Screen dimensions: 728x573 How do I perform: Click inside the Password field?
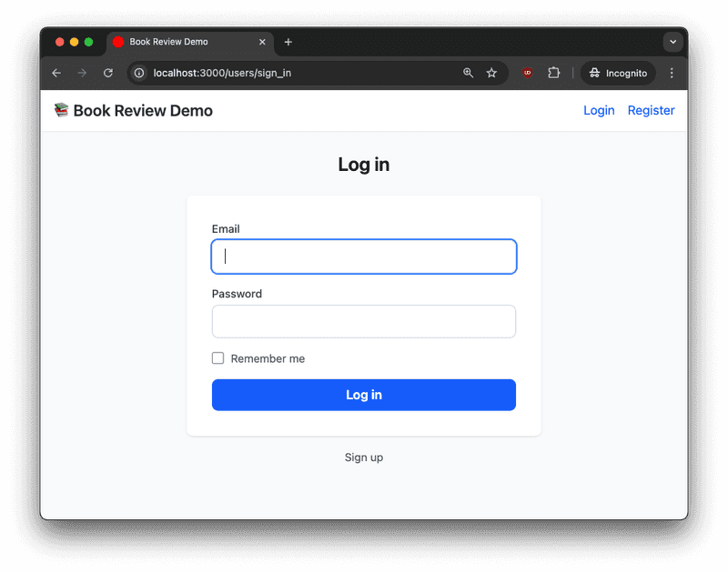[x=364, y=321]
